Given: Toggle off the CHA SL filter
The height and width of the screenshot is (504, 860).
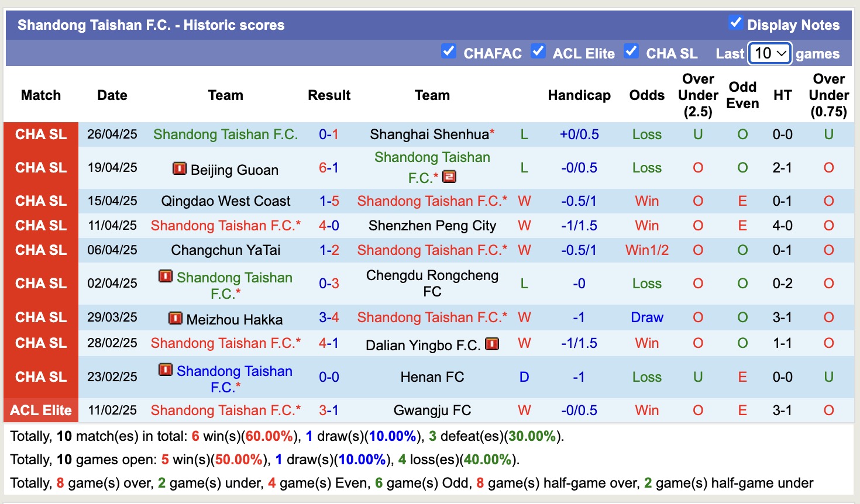Looking at the screenshot, I should tap(631, 52).
